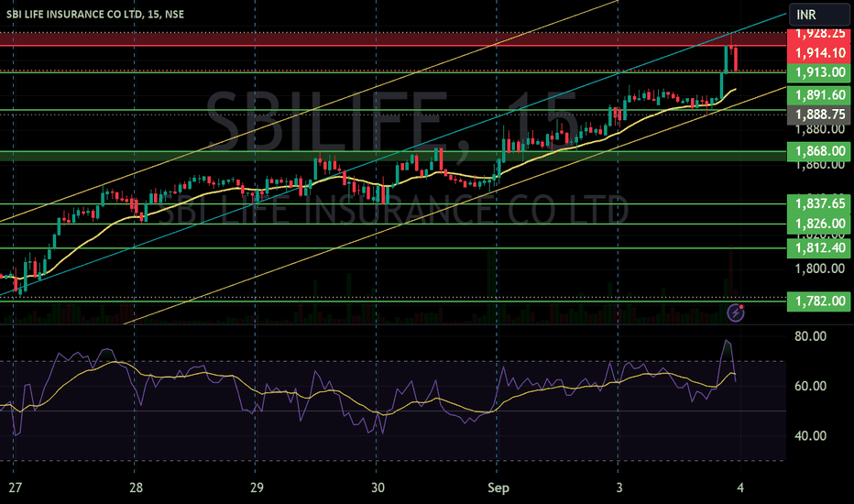Screen dimensions: 854x504
Task: Select the red 1,914.10 price label
Action: [818, 53]
